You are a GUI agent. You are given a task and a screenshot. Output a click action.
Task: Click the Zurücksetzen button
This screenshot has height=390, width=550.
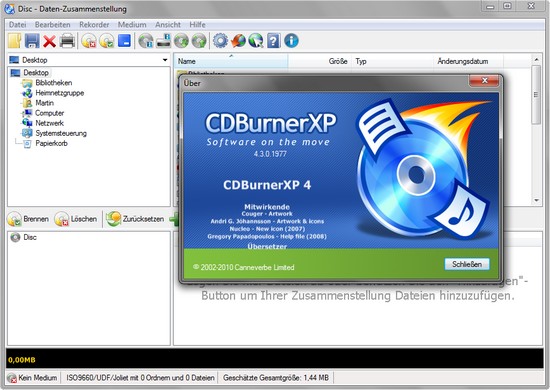click(135, 219)
